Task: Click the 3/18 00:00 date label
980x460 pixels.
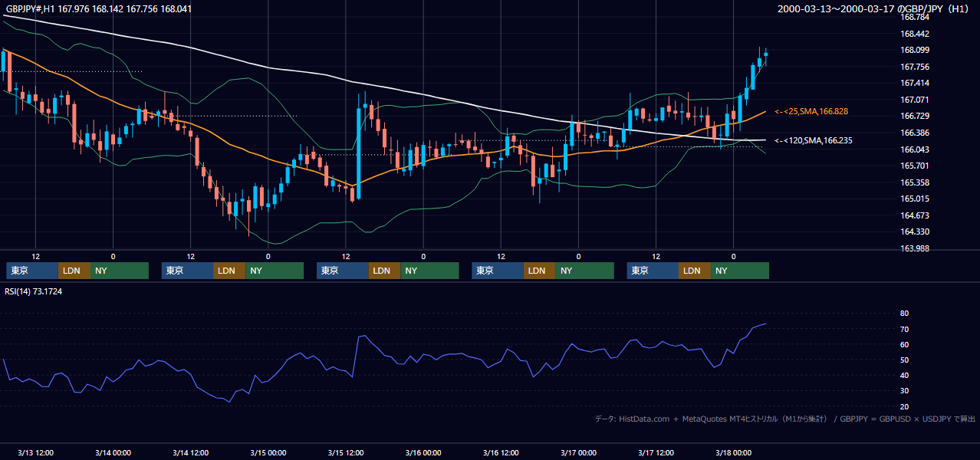Action: click(733, 453)
